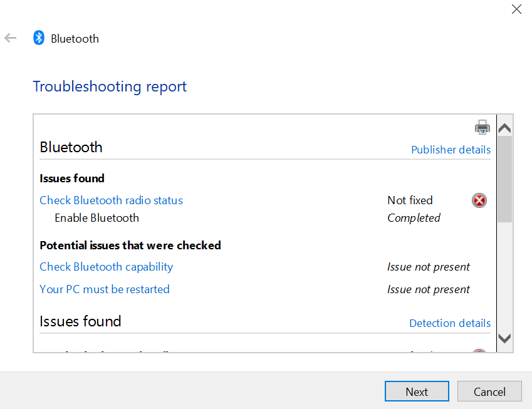Open Your PC must be restarted link
The image size is (532, 409).
click(105, 289)
